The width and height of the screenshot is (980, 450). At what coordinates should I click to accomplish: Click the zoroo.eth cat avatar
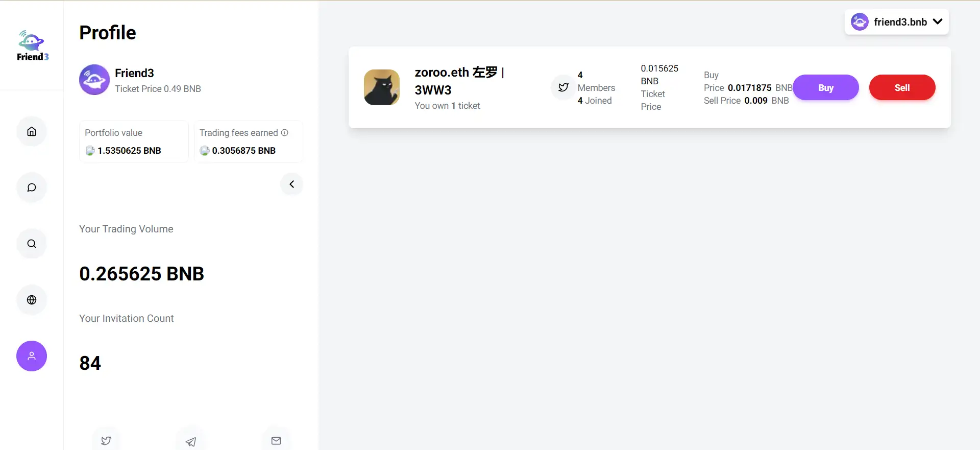(382, 87)
